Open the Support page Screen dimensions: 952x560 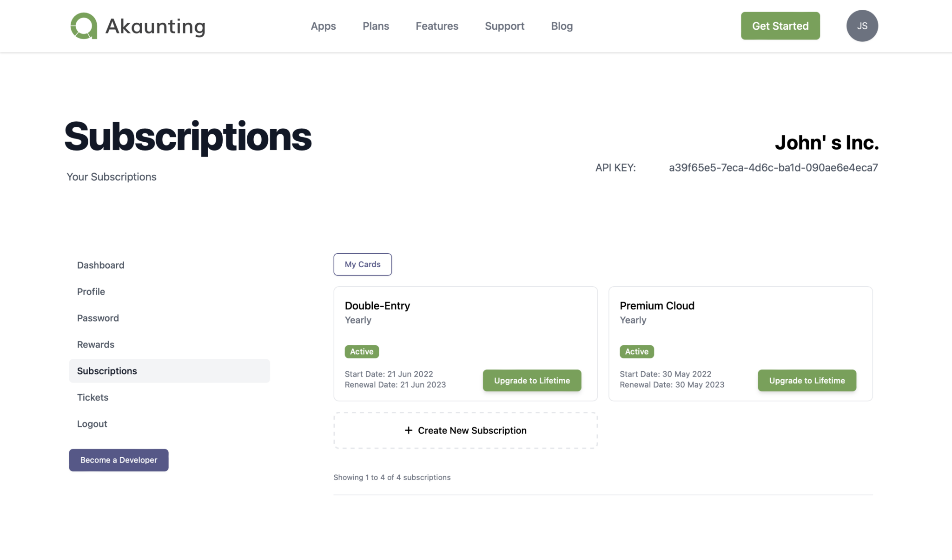click(504, 26)
